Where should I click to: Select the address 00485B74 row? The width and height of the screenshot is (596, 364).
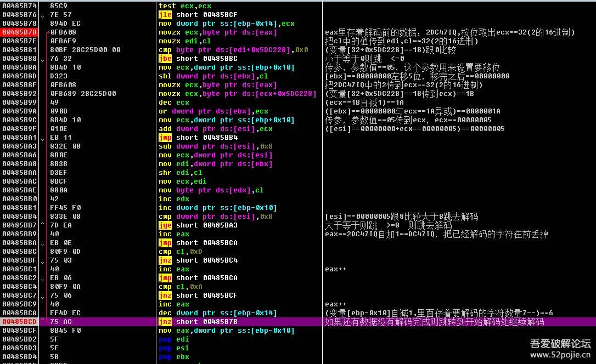[x=19, y=6]
